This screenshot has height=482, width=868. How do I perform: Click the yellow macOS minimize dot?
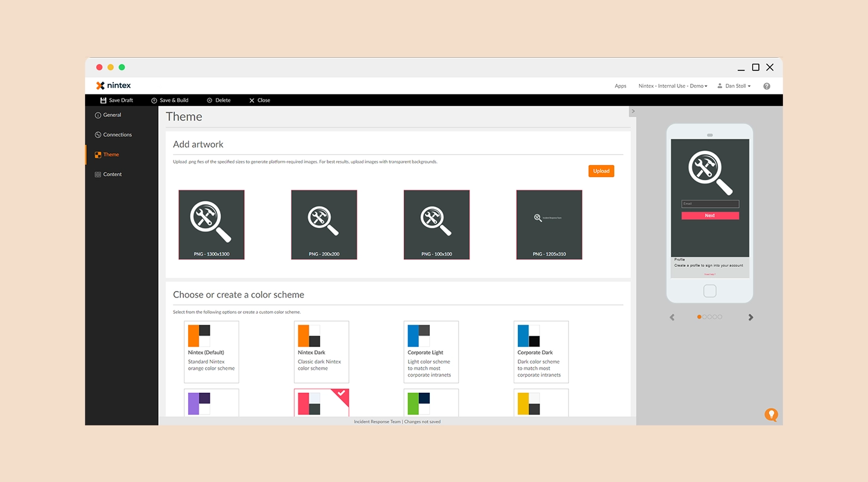pyautogui.click(x=110, y=67)
